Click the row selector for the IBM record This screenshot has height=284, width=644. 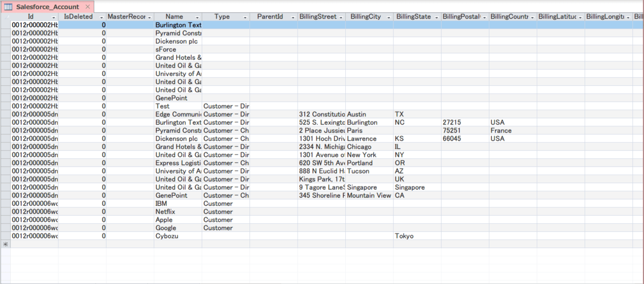tap(6, 203)
